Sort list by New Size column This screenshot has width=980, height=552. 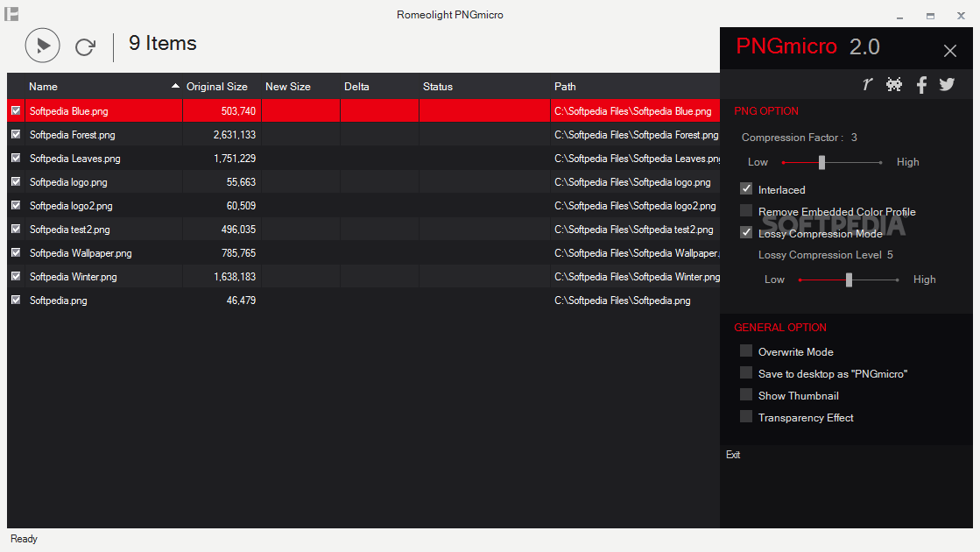[x=300, y=86]
